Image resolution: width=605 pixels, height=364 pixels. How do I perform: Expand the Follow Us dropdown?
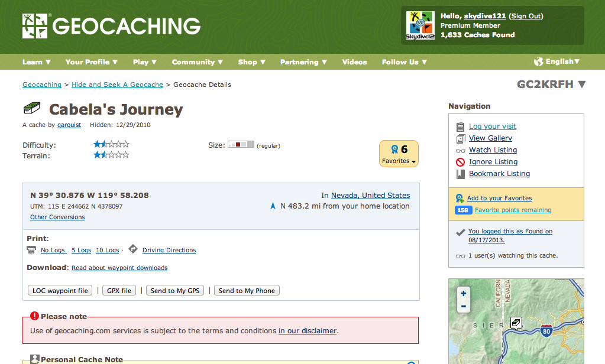[404, 61]
